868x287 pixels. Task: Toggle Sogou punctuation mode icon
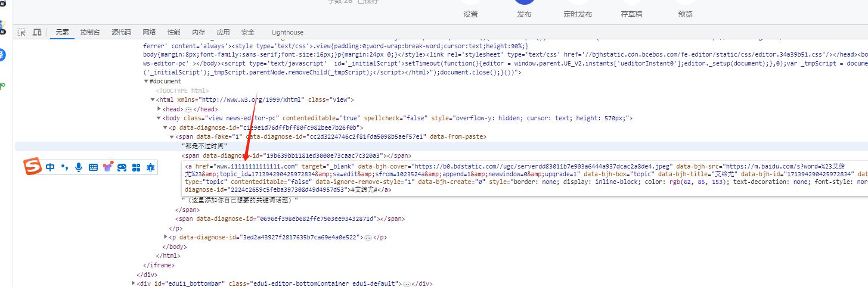click(64, 167)
